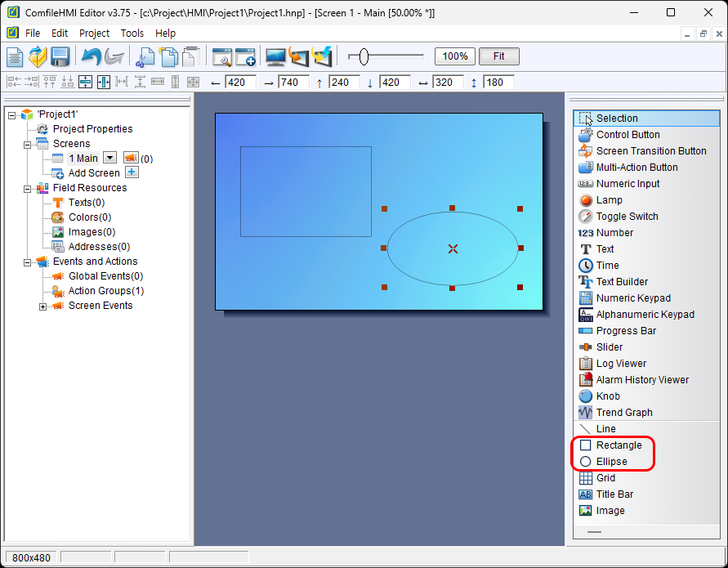The width and height of the screenshot is (728, 568).
Task: Click the Rectangle shape tool
Action: [x=619, y=445]
